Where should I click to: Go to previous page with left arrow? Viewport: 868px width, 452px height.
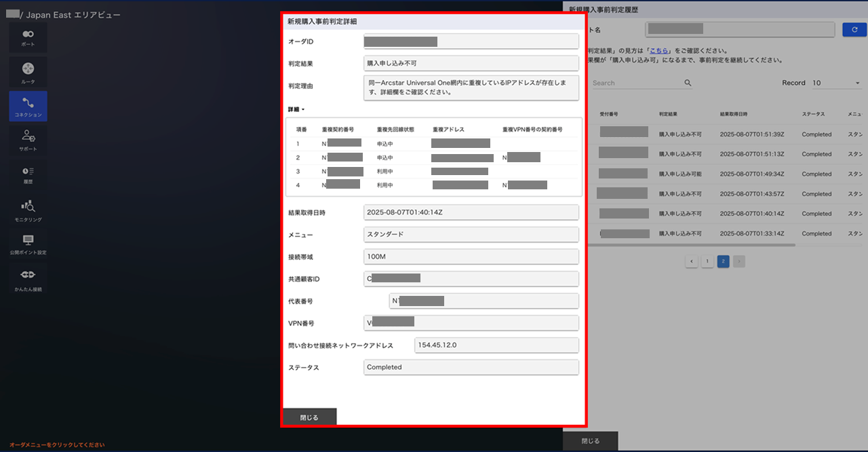tap(692, 261)
